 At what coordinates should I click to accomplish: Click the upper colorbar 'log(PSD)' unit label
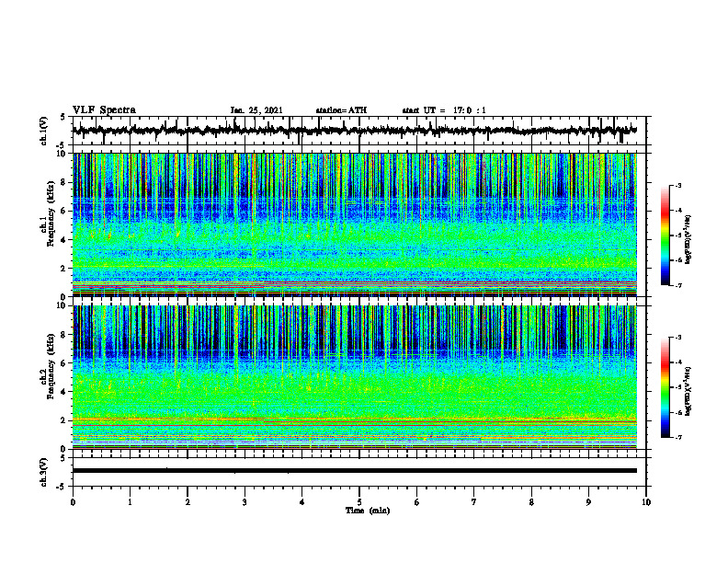tap(688, 240)
